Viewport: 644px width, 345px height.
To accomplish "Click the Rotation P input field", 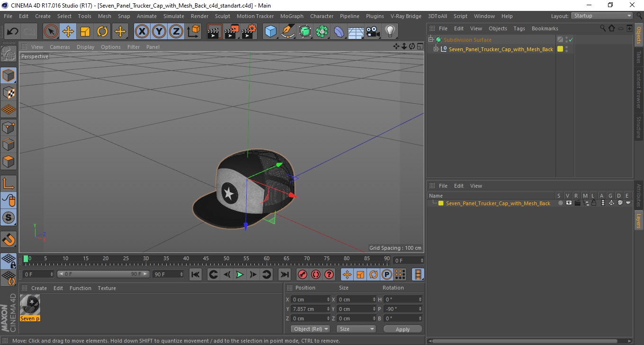I will [x=403, y=309].
